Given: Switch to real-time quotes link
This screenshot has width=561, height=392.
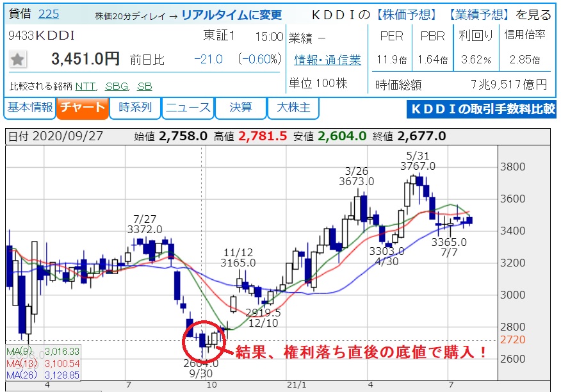Looking at the screenshot, I should 231,15.
